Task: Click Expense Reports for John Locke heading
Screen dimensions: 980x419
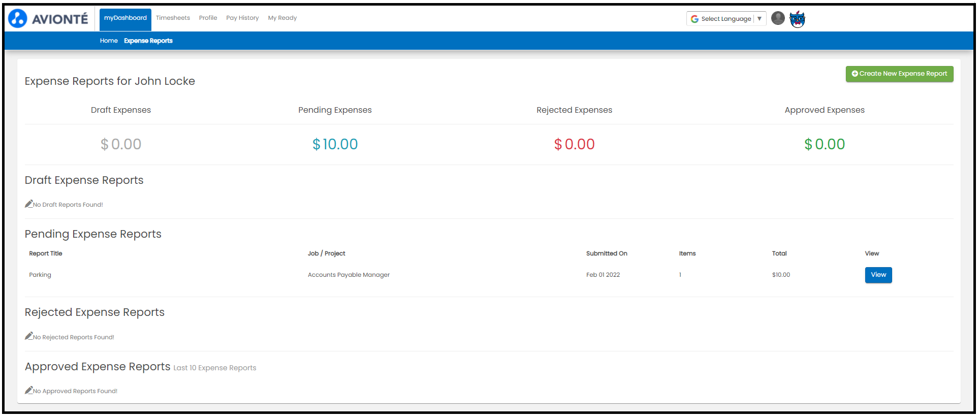Action: (x=110, y=81)
